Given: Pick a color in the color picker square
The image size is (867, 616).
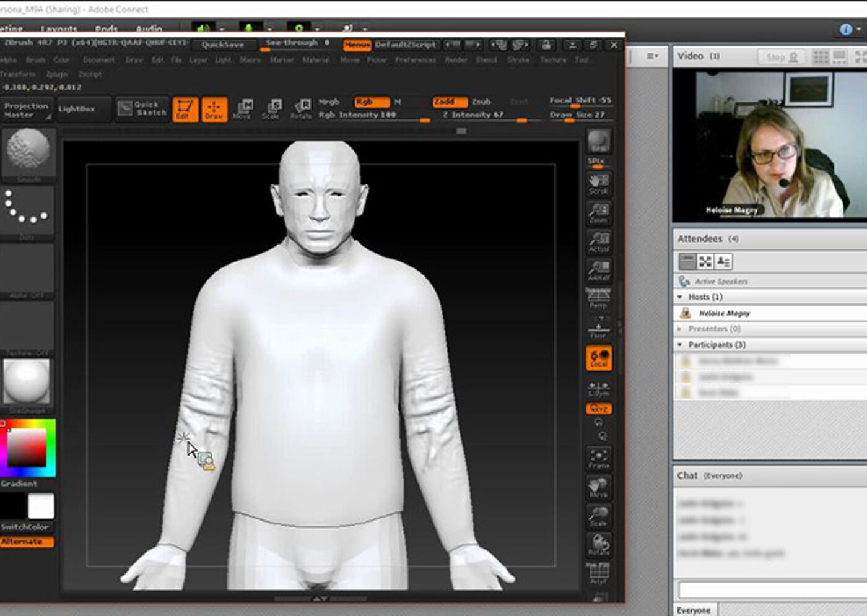Looking at the screenshot, I should point(26,448).
